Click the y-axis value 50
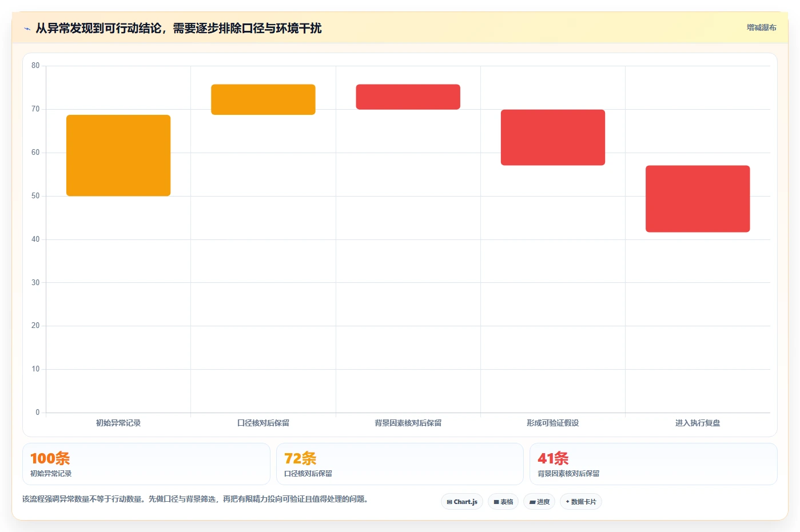Viewport: 800px width, 532px height. coord(35,196)
